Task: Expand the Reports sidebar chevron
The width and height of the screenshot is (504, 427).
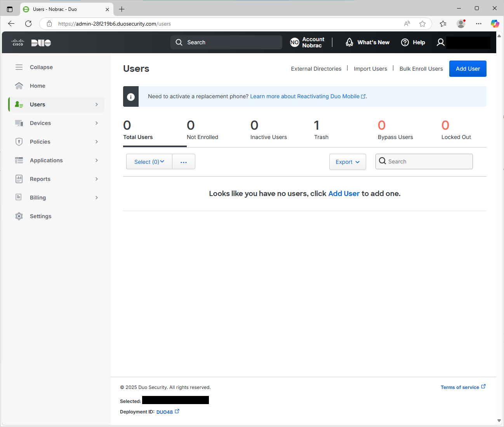Action: [97, 179]
